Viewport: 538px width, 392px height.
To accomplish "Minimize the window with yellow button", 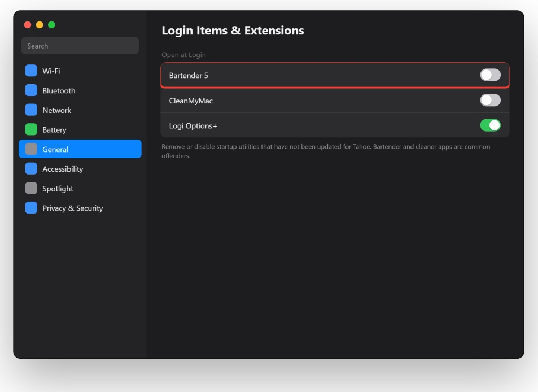I will tap(40, 25).
